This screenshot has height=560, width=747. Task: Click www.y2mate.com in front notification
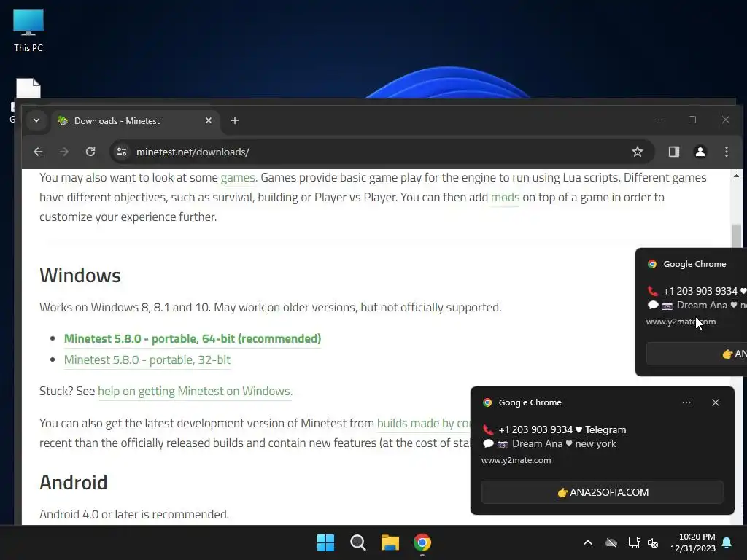coord(516,461)
